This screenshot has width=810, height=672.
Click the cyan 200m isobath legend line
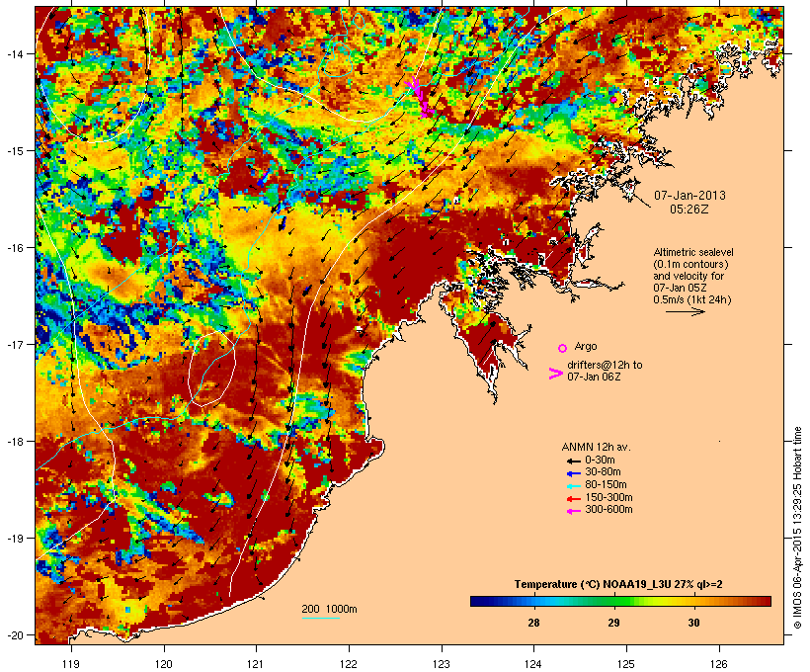coord(320,618)
